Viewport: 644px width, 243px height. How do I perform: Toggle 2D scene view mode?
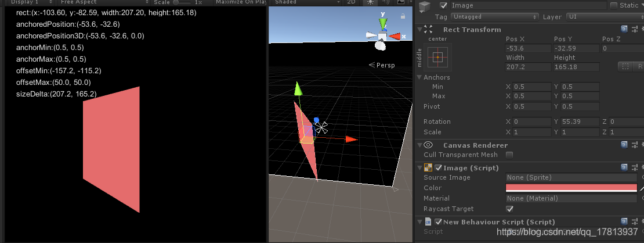[351, 2]
